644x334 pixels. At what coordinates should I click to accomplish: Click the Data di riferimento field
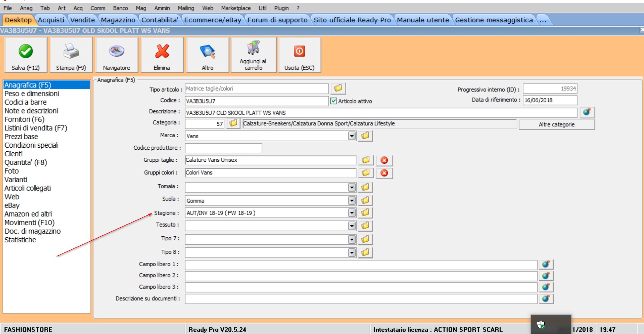[x=550, y=100]
